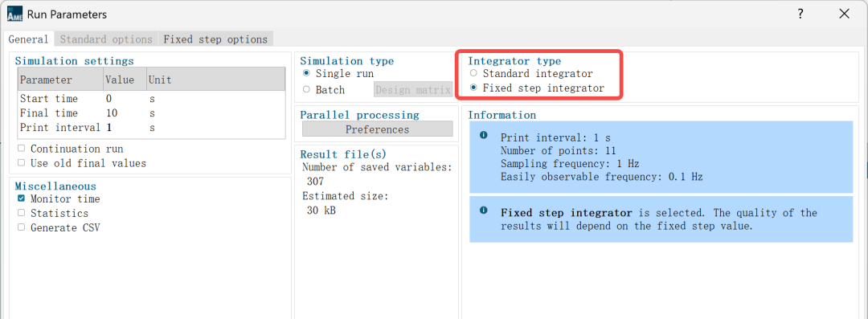Open the Standard options tab
This screenshot has width=868, height=319.
point(106,39)
